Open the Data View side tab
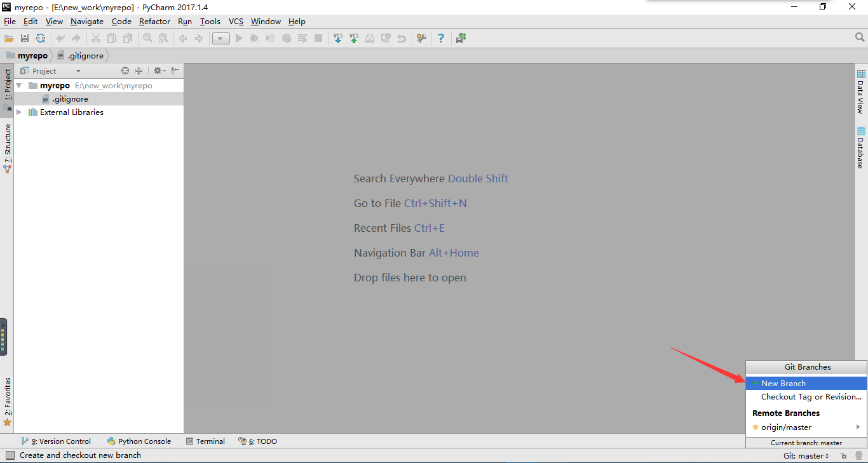The height and width of the screenshot is (463, 868). click(x=861, y=92)
